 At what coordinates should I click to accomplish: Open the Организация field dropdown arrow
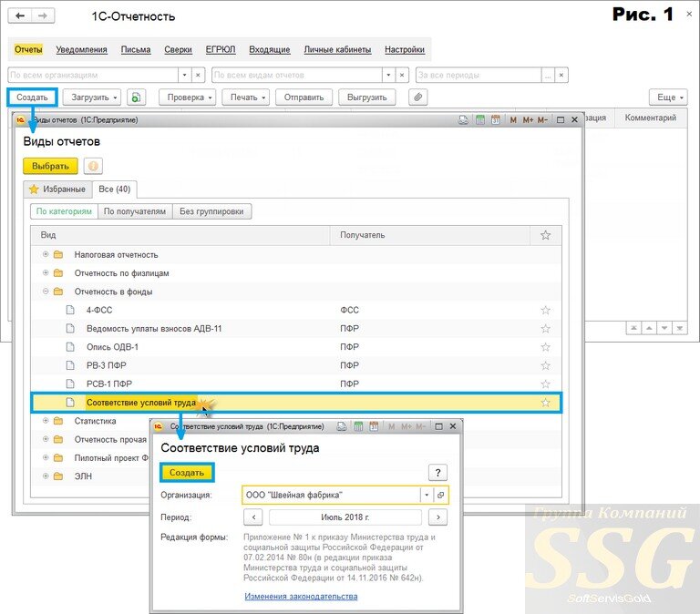tap(427, 495)
